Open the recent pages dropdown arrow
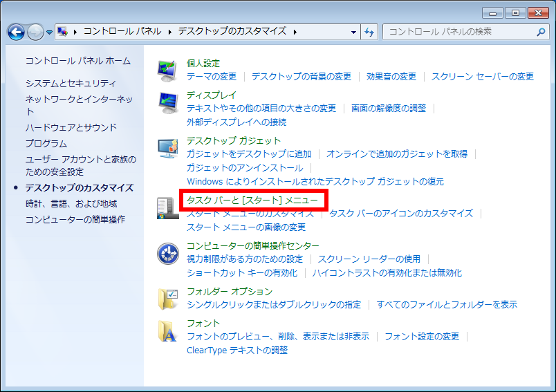Viewport: 556px width, 392px height. coord(49,32)
